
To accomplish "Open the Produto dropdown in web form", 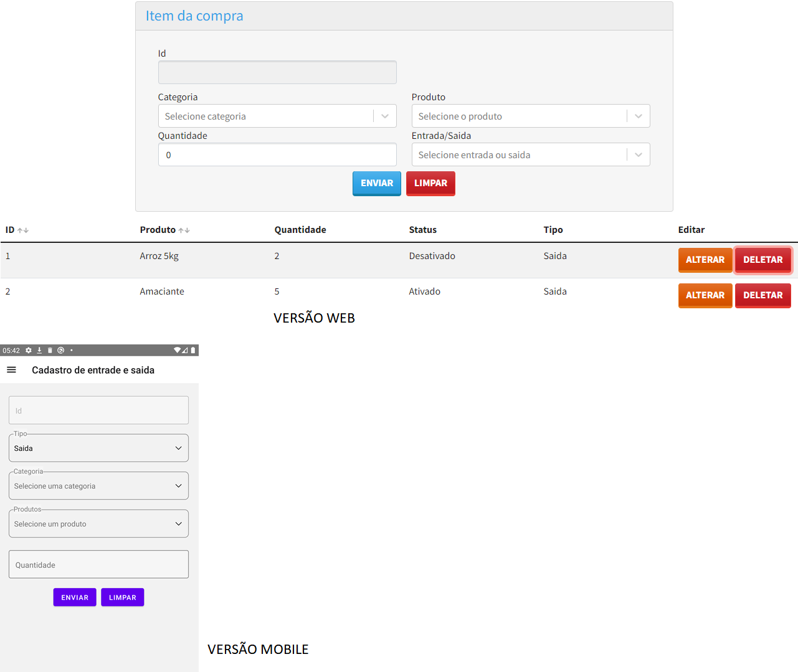I will 531,116.
